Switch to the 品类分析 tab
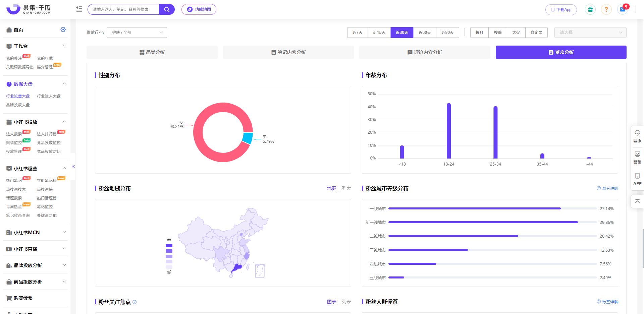Screen dimensions: 644x314 click(152, 52)
